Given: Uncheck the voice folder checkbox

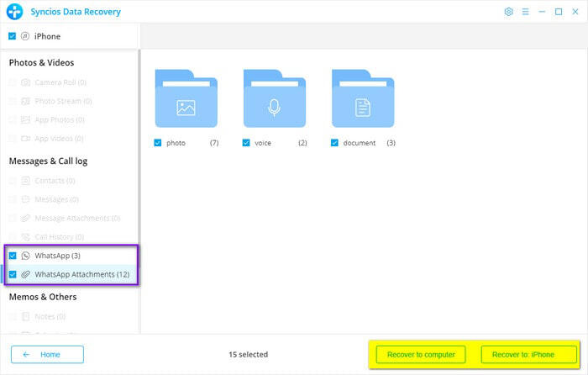Looking at the screenshot, I should pyautogui.click(x=246, y=143).
